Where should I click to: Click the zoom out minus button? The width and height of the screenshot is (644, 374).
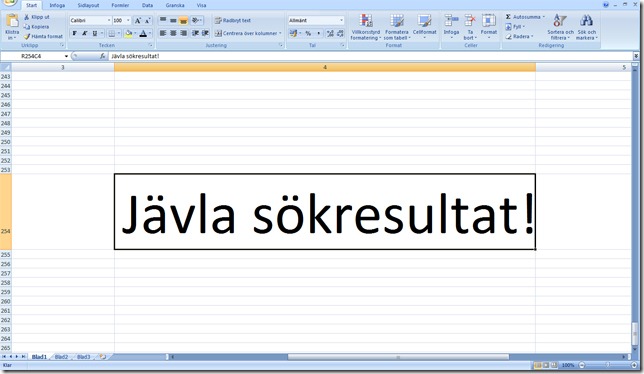[x=582, y=365]
